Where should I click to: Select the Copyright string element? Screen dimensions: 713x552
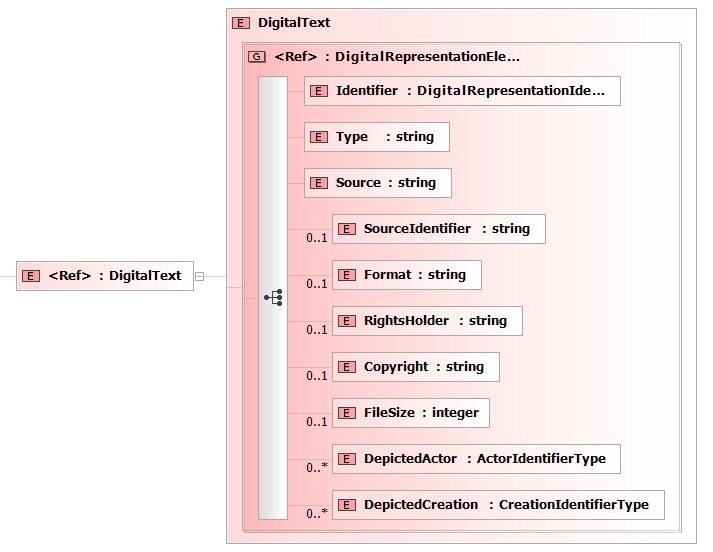[415, 367]
